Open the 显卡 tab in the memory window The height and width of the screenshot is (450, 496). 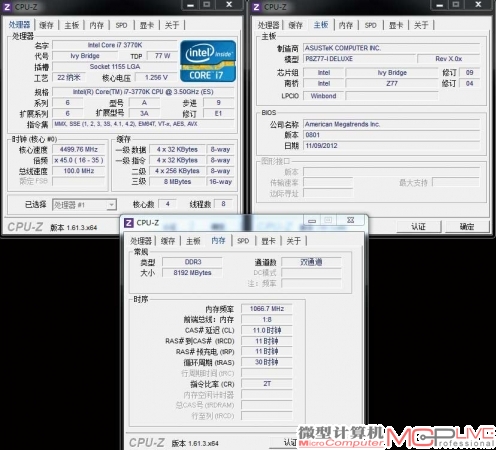(x=268, y=241)
